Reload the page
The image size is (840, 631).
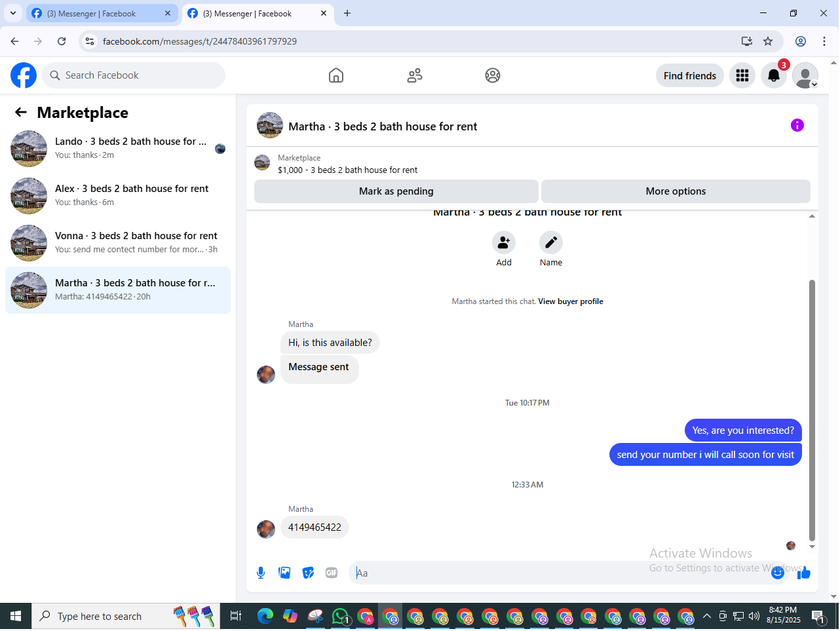pyautogui.click(x=62, y=41)
